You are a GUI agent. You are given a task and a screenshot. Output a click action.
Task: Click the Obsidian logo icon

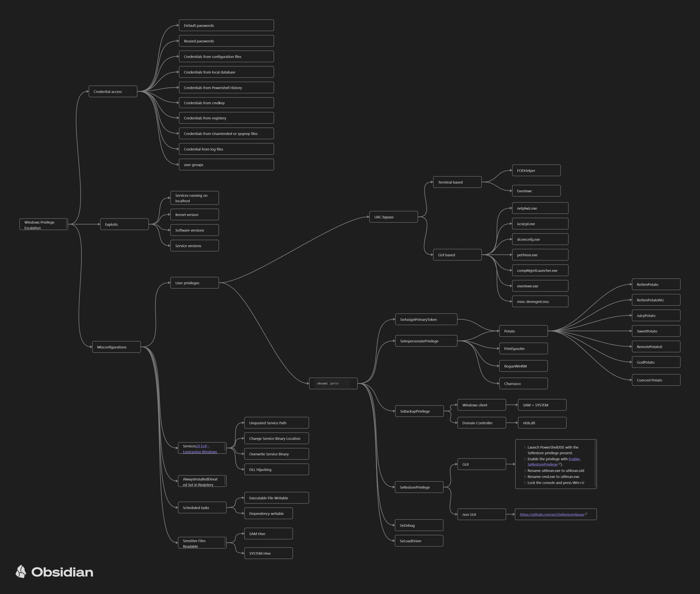click(x=21, y=571)
